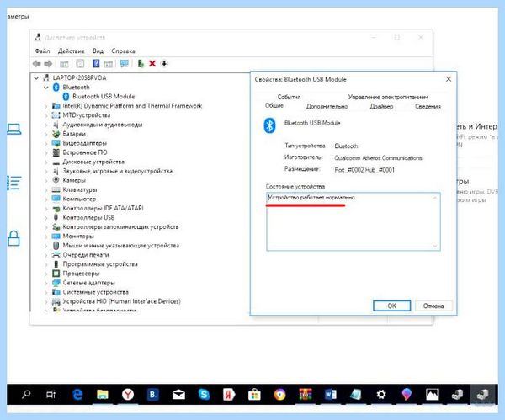Expand the Очереди печати category
The width and height of the screenshot is (505, 420).
[46, 255]
